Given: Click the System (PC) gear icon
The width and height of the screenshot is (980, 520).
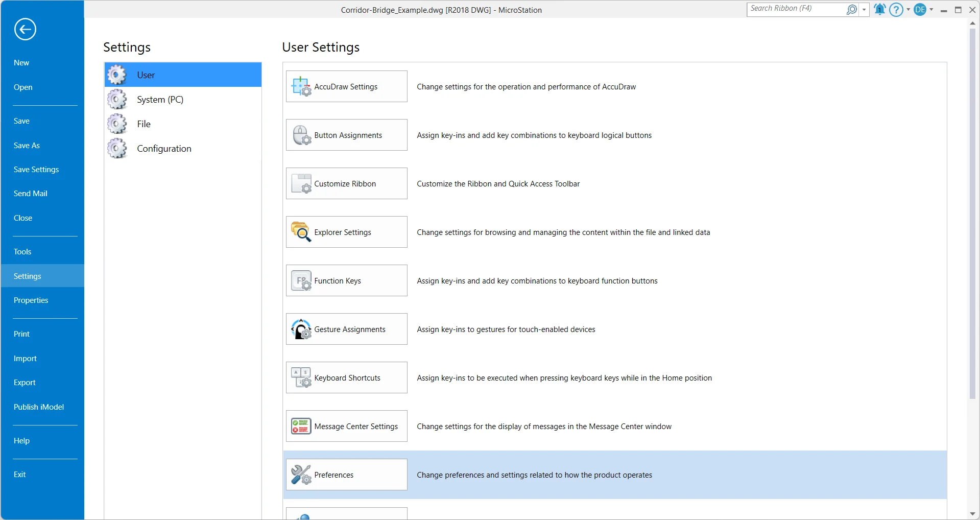Looking at the screenshot, I should point(117,100).
